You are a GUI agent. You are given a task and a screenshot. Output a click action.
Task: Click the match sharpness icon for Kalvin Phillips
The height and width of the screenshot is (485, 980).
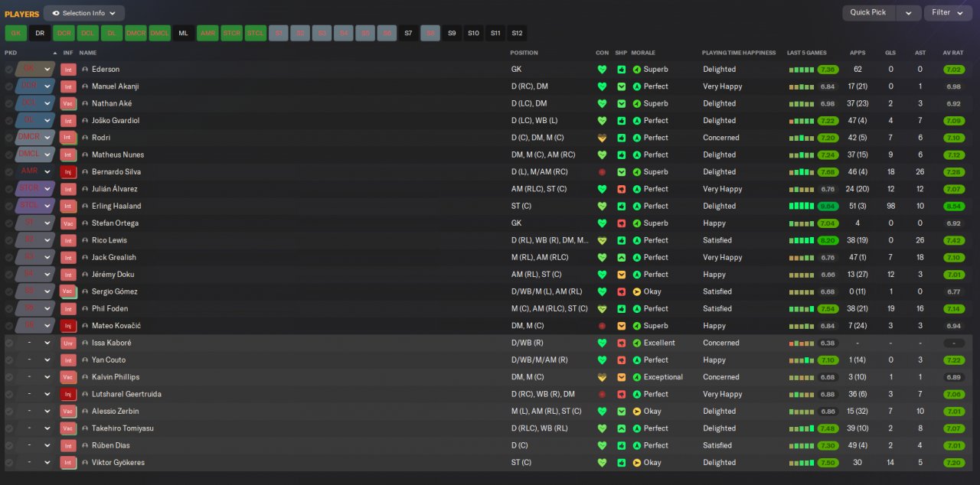[622, 377]
